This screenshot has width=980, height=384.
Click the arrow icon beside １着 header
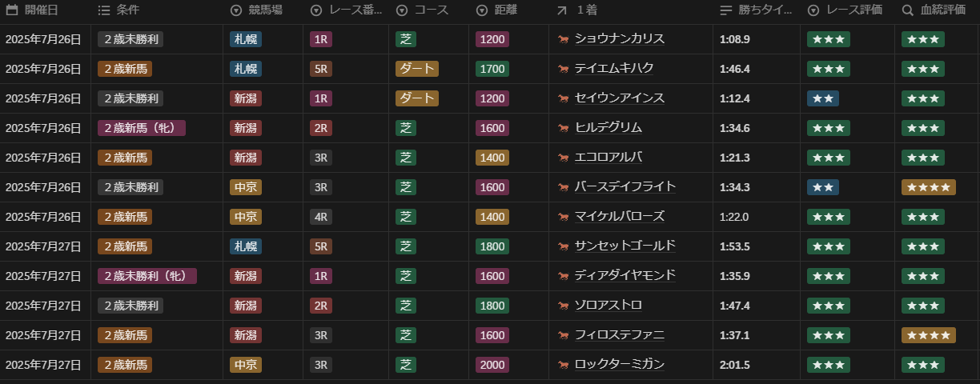click(x=561, y=10)
